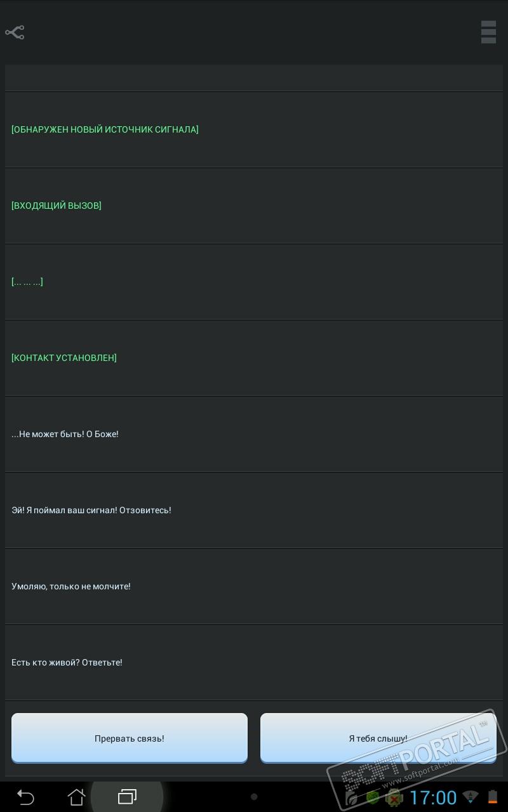The width and height of the screenshot is (508, 812).
Task: Tap the green shield notification icon
Action: tap(373, 797)
